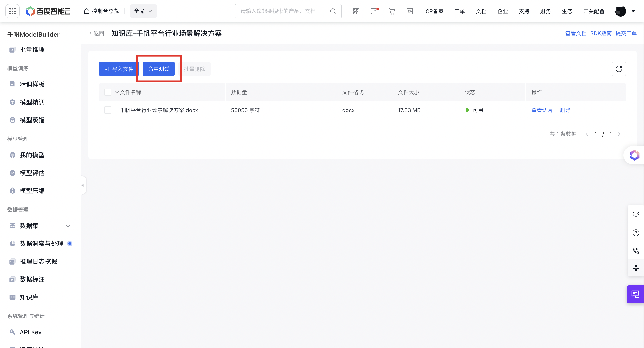Open 企业 menu

coord(502,11)
